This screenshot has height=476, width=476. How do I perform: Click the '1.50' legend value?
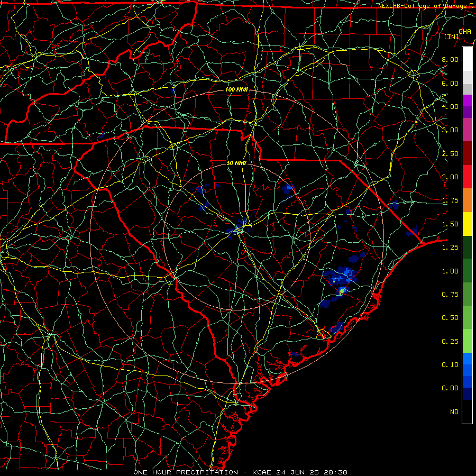[450, 224]
